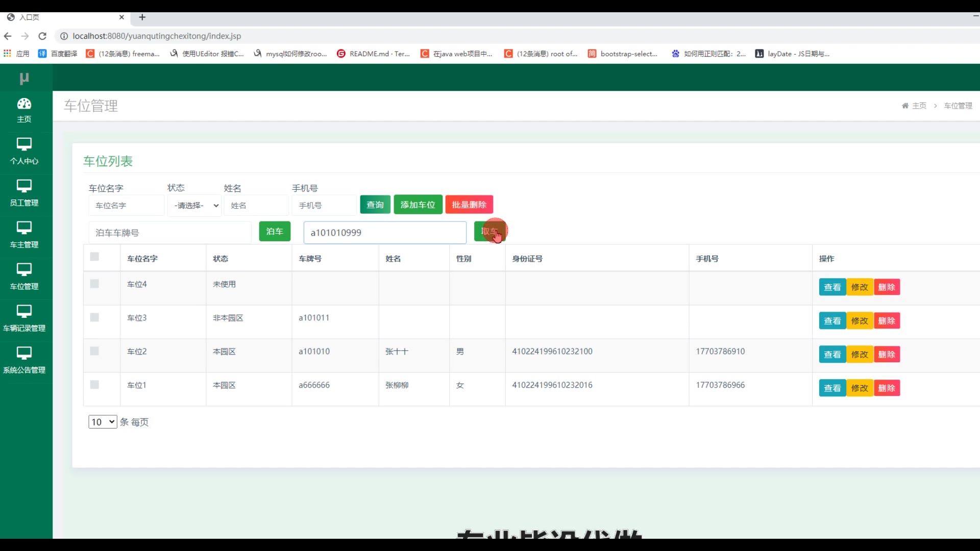Click the red 批量删除 button
980x551 pixels.
[x=469, y=205]
